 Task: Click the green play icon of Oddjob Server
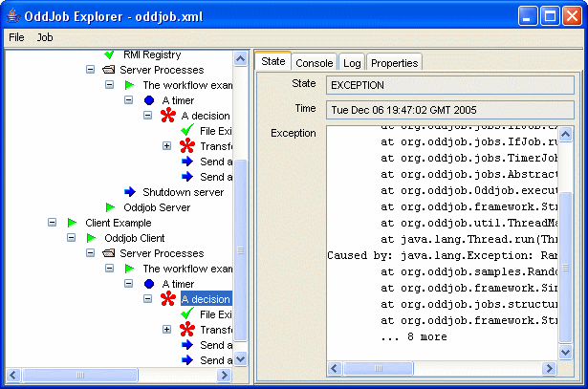point(111,207)
